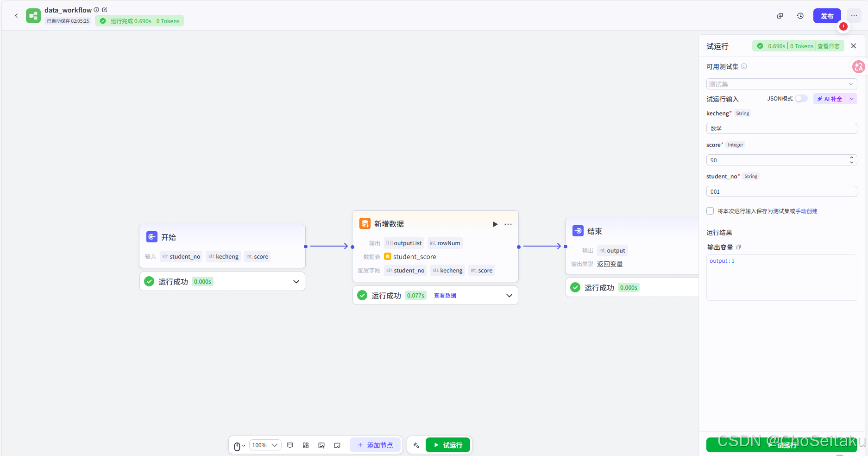868x456 pixels.
Task: Select the kecheng tag in 开始 node
Action: 223,256
